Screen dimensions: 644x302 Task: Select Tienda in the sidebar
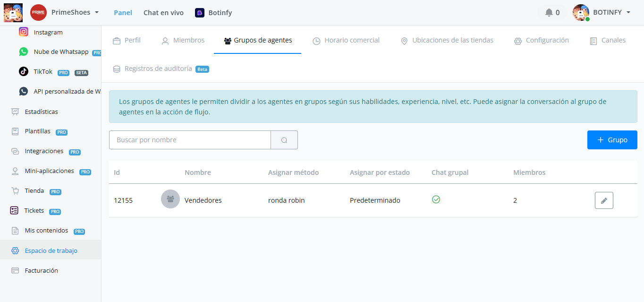pyautogui.click(x=34, y=191)
